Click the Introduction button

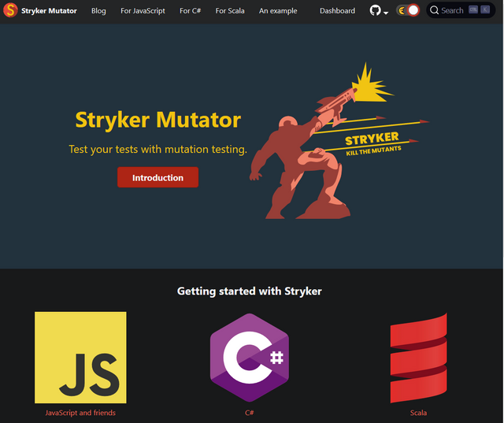(x=157, y=177)
